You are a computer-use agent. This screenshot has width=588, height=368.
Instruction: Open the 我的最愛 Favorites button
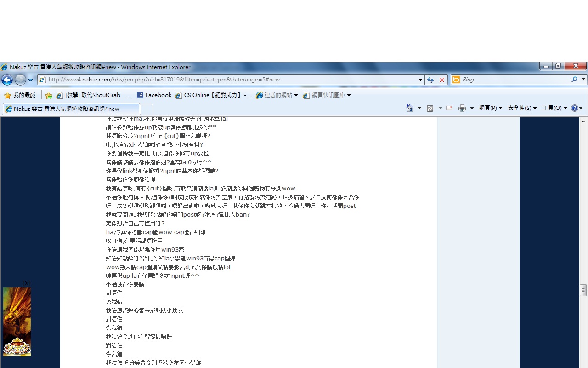[20, 95]
